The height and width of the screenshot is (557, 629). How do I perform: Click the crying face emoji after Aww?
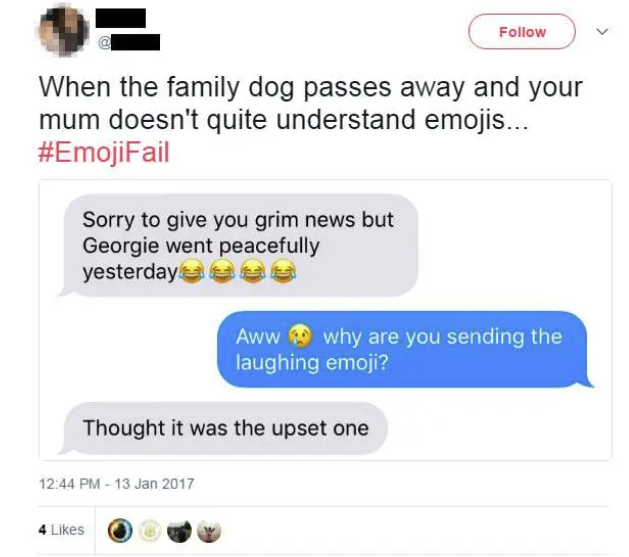[301, 336]
